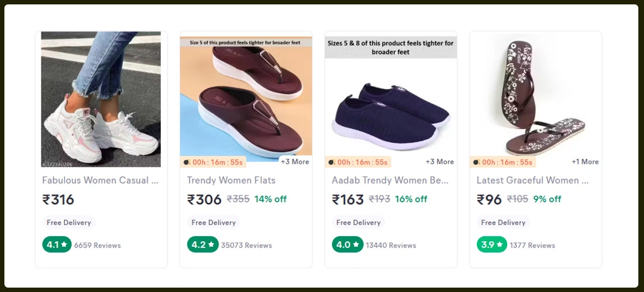644x292 pixels.
Task: View 13440 Reviews for Aadab Trendy
Action: (x=391, y=246)
